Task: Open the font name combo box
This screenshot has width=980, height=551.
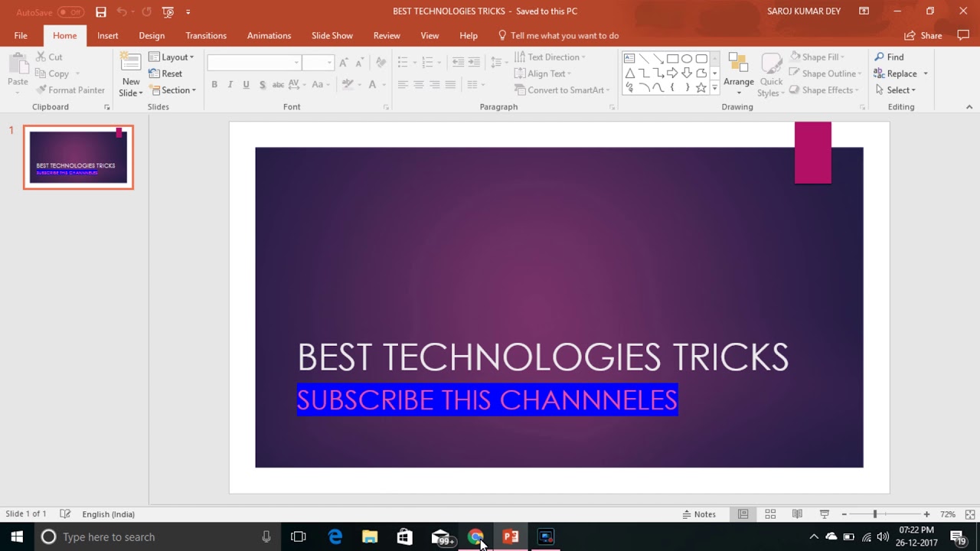Action: (254, 63)
